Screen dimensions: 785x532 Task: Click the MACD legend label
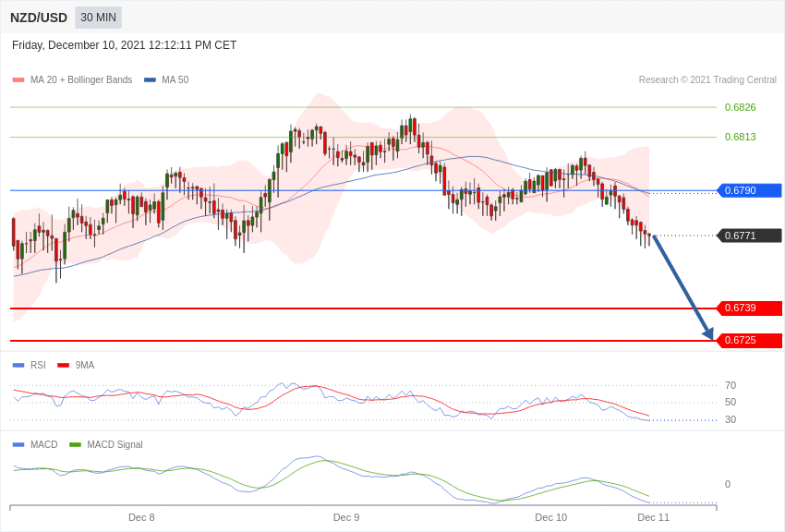click(44, 444)
